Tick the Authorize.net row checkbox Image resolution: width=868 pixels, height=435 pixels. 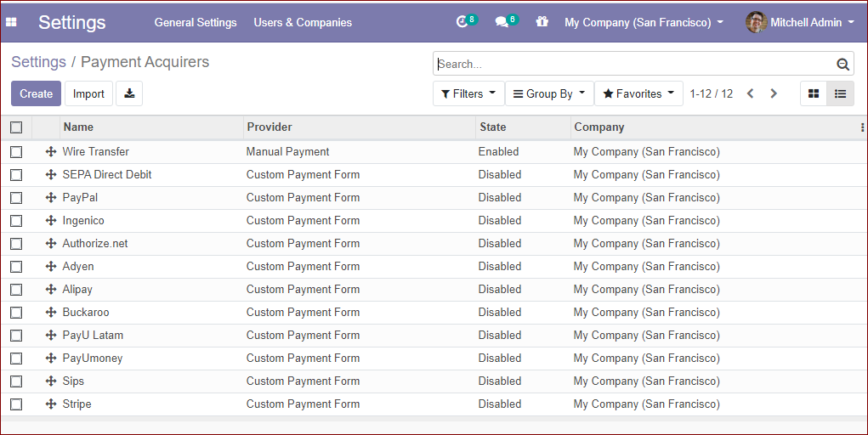(x=16, y=244)
